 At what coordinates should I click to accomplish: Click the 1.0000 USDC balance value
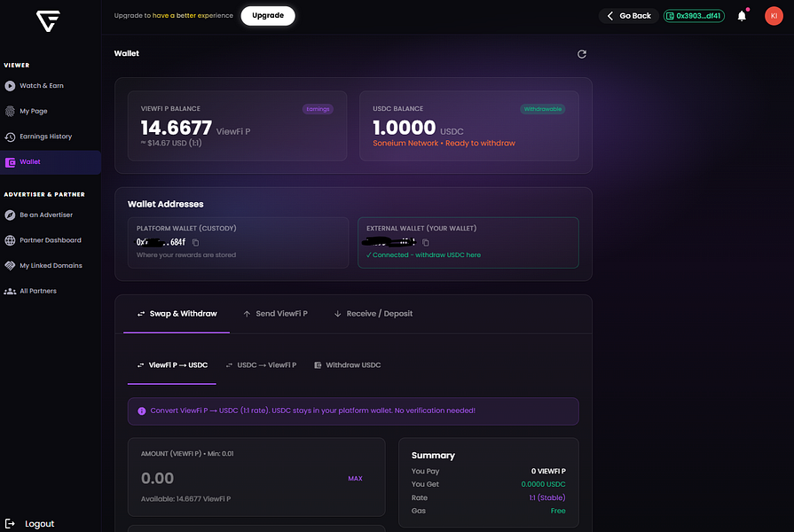pos(404,128)
